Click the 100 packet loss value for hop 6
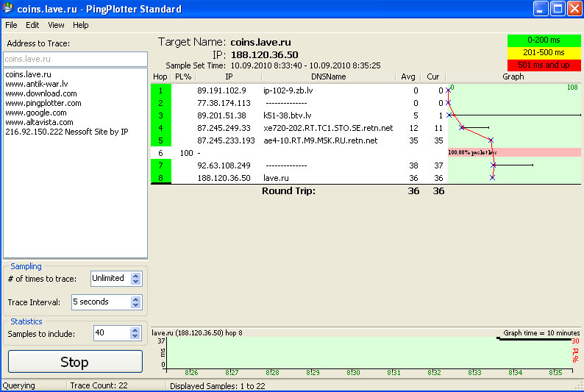 click(x=186, y=153)
